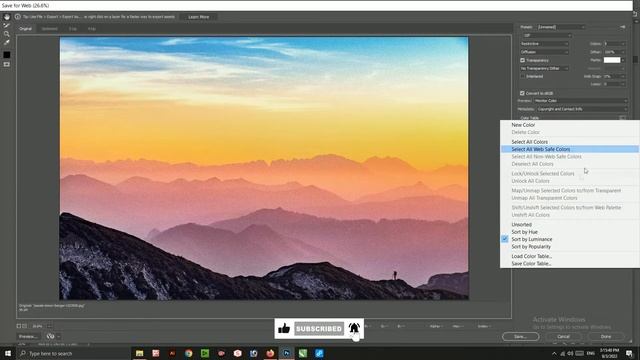Screen dimensions: 640x360
Task: Click the black eyedropper color swatch
Action: point(7,55)
